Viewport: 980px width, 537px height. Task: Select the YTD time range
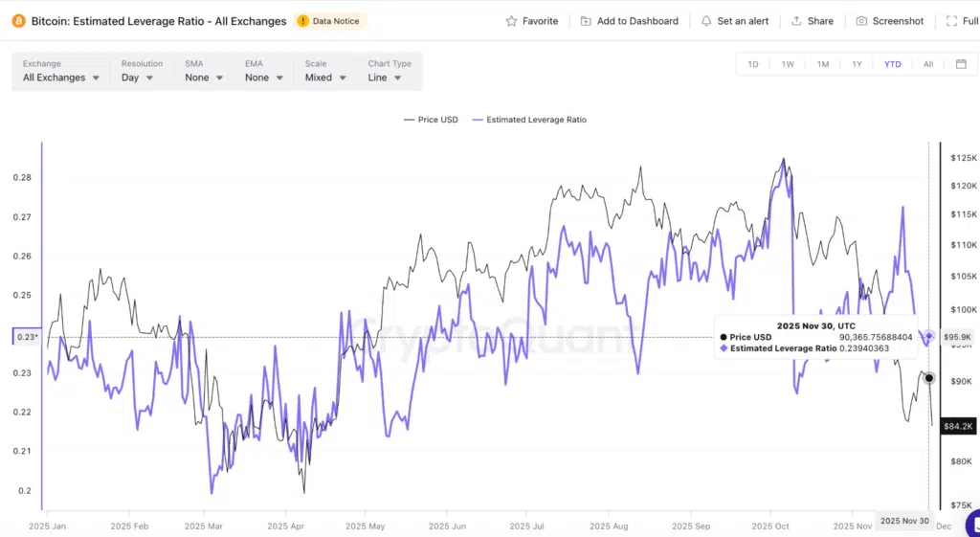[892, 64]
